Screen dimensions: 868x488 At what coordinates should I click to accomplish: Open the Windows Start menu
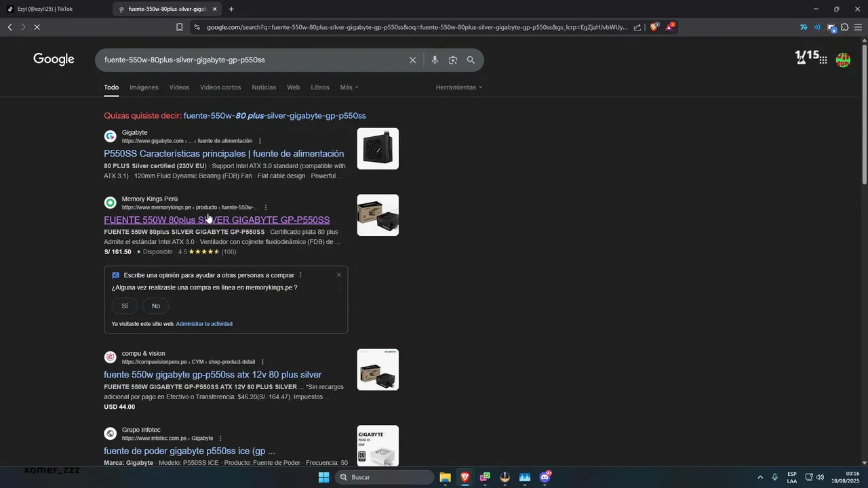point(323,477)
